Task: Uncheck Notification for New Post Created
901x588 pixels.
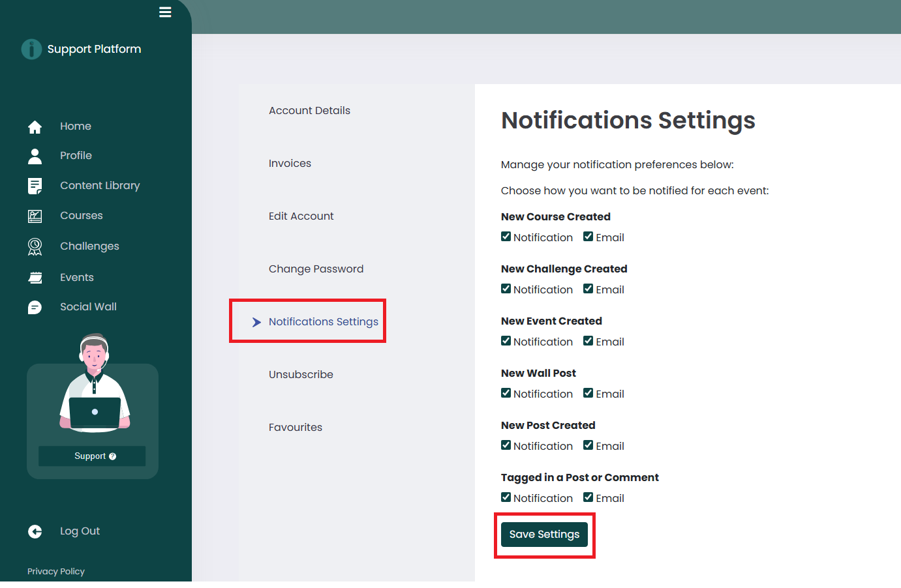Action: point(506,445)
